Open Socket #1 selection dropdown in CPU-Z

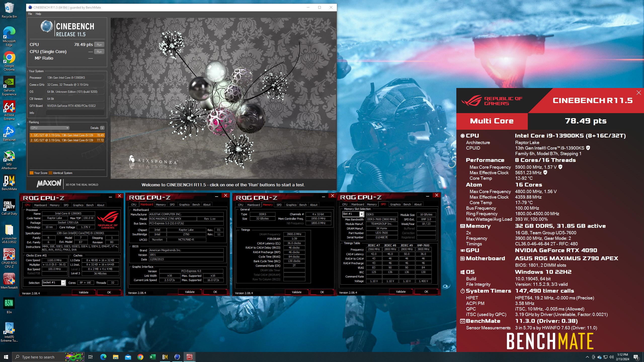click(54, 283)
